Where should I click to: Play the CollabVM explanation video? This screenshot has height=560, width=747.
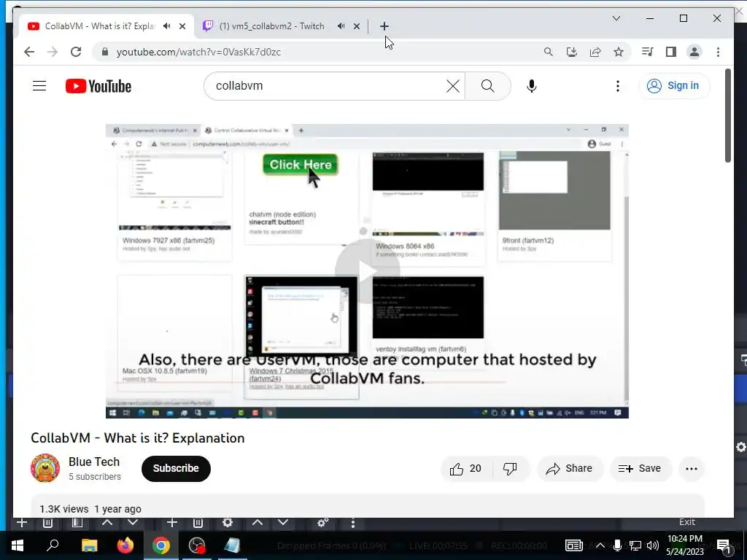tap(367, 271)
